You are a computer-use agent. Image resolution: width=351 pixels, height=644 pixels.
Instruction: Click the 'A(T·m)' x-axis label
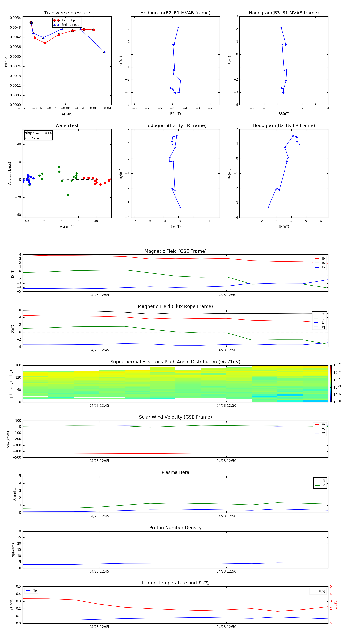tap(67, 114)
